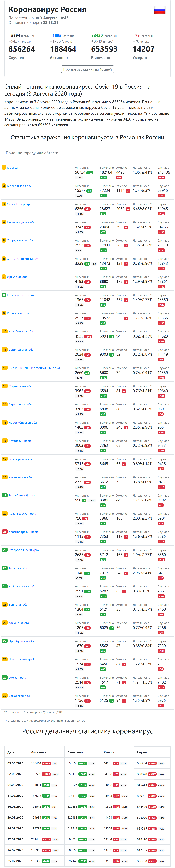Visit the Краснодарский край link
The image size is (175, 868).
click(23, 531)
